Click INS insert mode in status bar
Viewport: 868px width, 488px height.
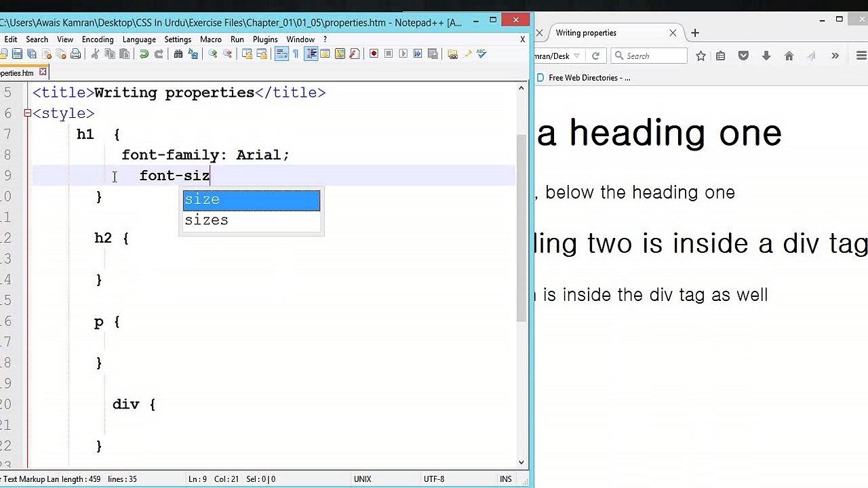click(505, 479)
